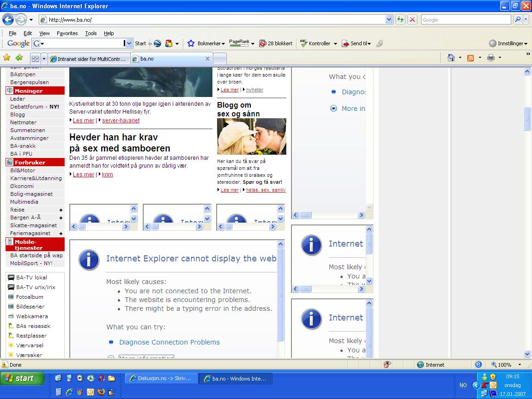Open the Favorites menu
The height and width of the screenshot is (399, 532).
pyautogui.click(x=67, y=33)
